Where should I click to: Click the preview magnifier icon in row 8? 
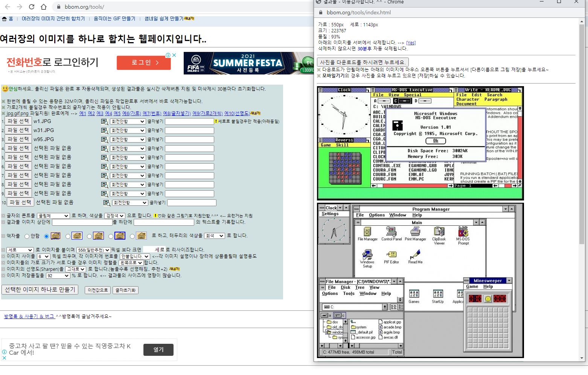point(104,185)
